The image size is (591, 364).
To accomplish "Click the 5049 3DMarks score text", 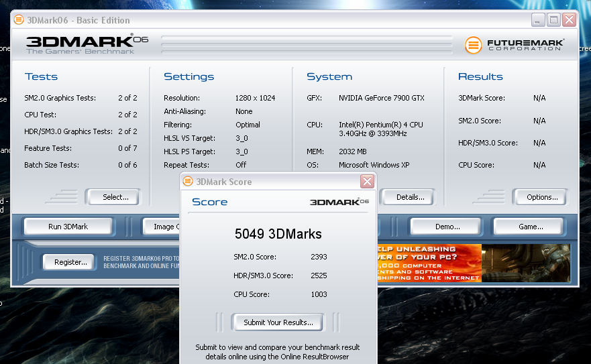I will point(278,234).
